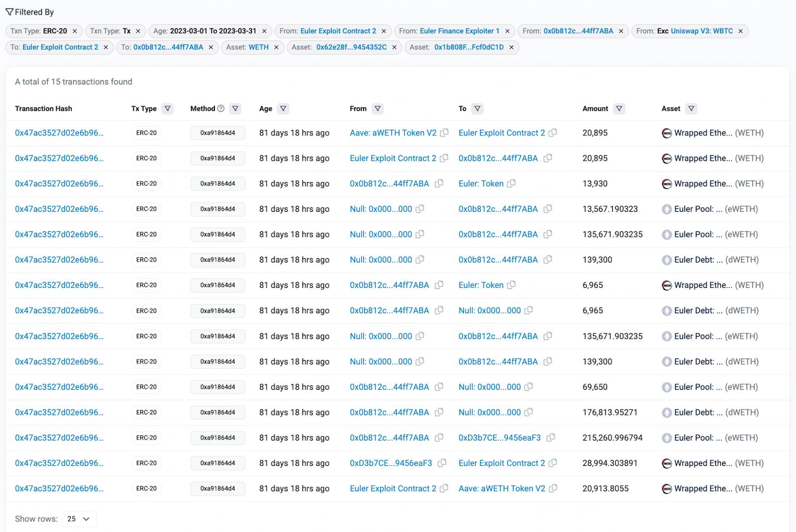796x532 pixels.
Task: Open the Amount column filter
Action: pyautogui.click(x=619, y=108)
